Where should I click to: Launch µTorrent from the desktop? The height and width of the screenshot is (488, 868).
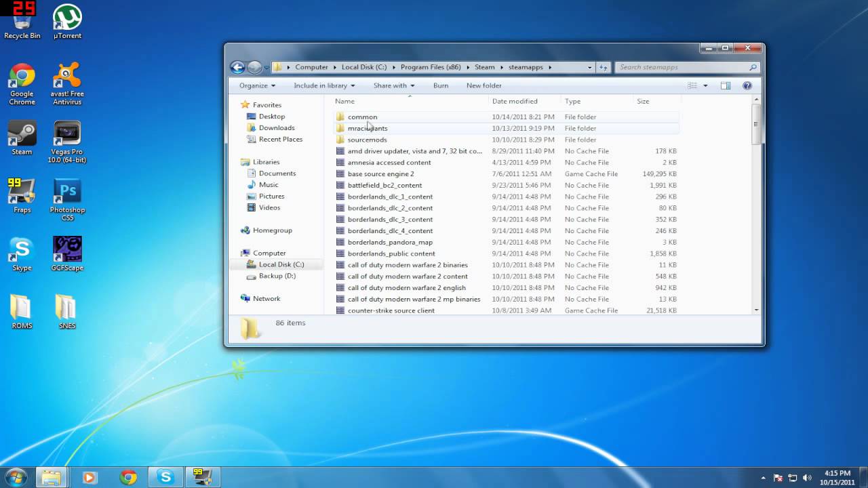point(67,22)
